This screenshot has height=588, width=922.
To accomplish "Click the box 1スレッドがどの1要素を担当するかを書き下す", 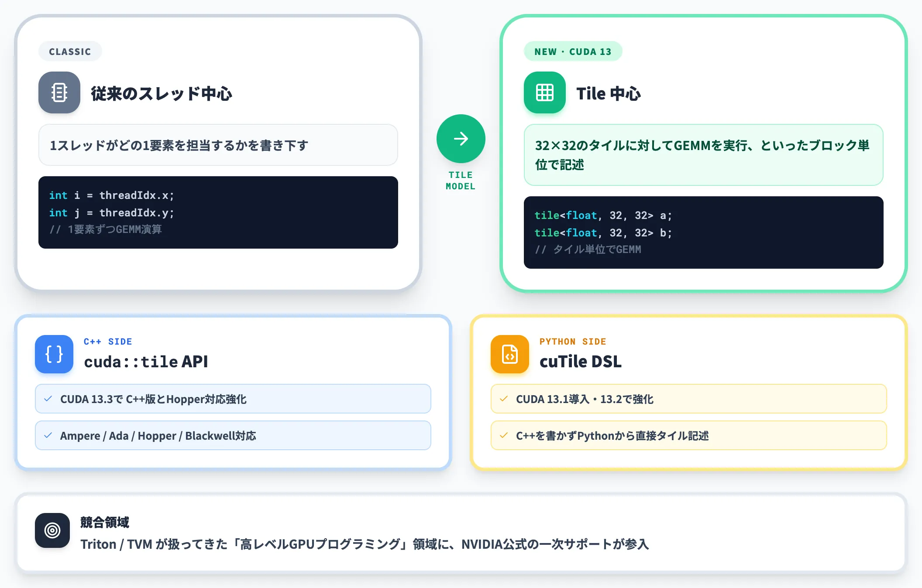I will click(x=218, y=145).
